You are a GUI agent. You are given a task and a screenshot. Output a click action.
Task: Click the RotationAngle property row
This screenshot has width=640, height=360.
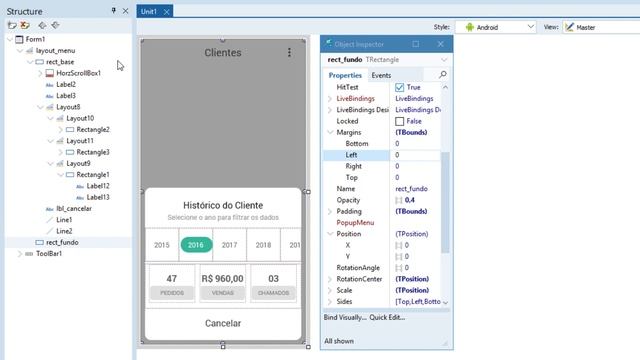382,268
